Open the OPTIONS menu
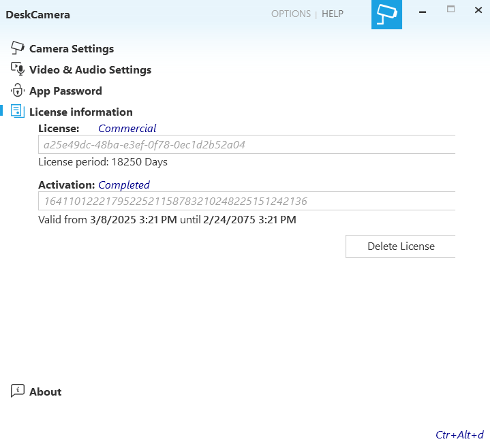The height and width of the screenshot is (448, 490). [x=291, y=14]
